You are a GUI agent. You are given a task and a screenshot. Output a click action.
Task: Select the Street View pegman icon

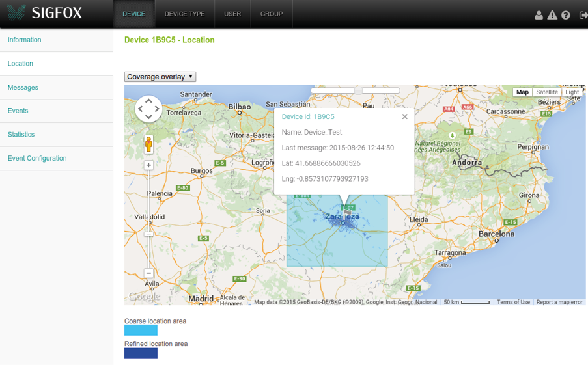pos(148,144)
